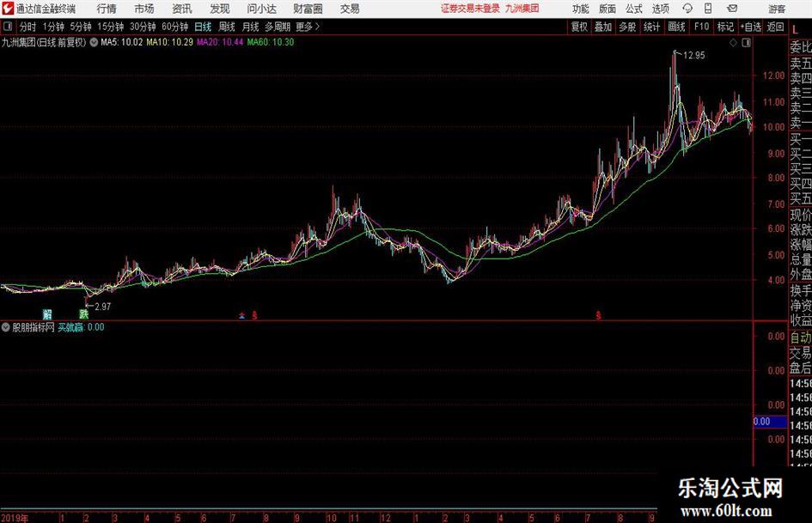
Task: Switch to 60分钟 period tab
Action: [175, 27]
